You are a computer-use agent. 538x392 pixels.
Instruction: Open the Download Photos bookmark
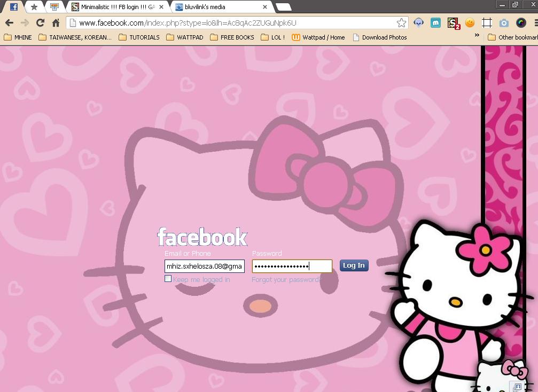pyautogui.click(x=380, y=37)
